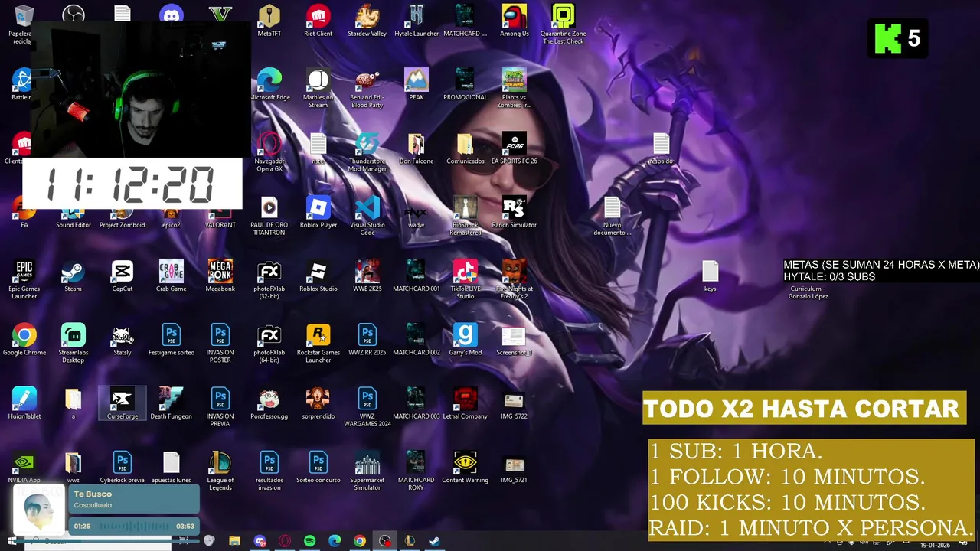
Task: Open Visual Studio Code icon
Action: (x=367, y=216)
